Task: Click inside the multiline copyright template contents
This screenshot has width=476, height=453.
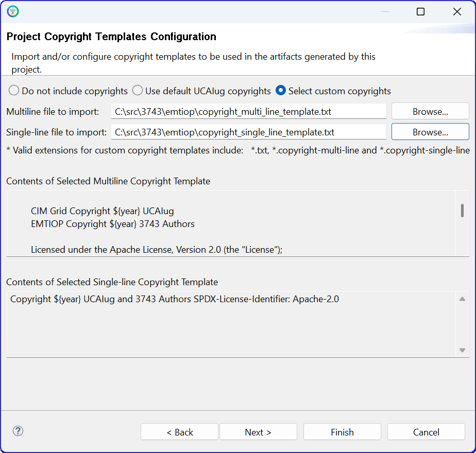Action: pyautogui.click(x=231, y=223)
